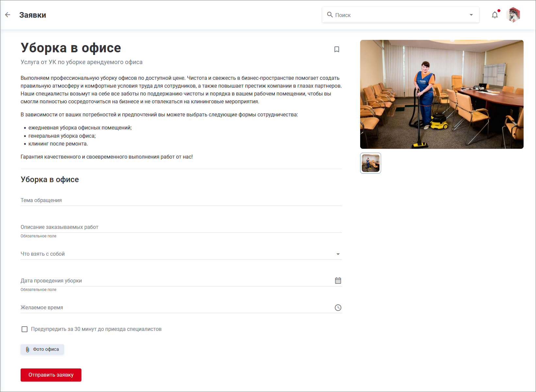Open the large office cleaning photo

tap(442, 94)
